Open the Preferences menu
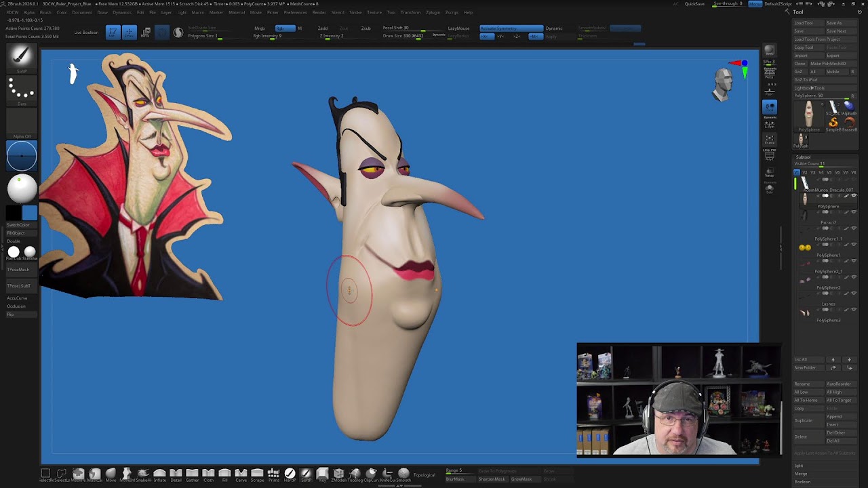 295,12
